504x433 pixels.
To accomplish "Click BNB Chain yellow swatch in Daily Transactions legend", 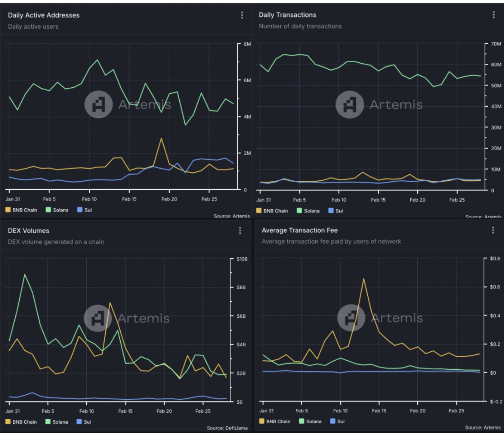I will pos(259,211).
